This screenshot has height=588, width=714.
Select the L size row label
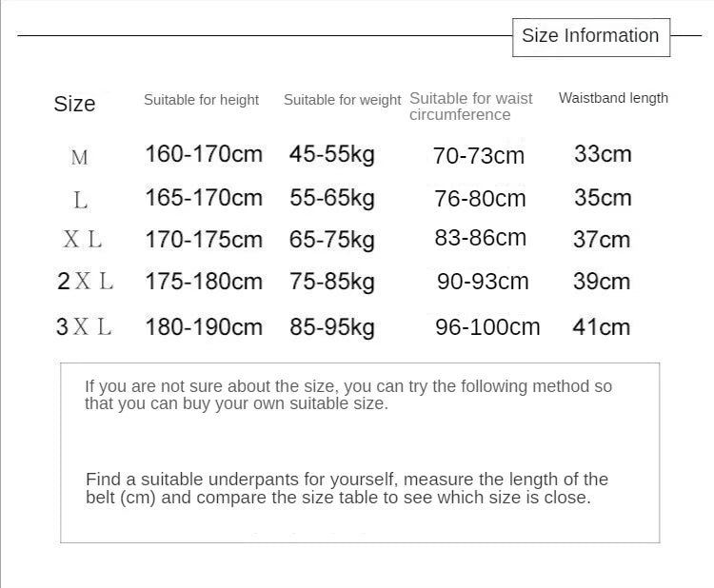point(81,200)
